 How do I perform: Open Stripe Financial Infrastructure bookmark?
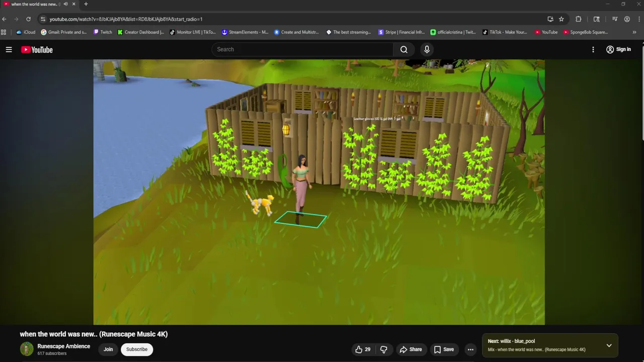coord(401,32)
